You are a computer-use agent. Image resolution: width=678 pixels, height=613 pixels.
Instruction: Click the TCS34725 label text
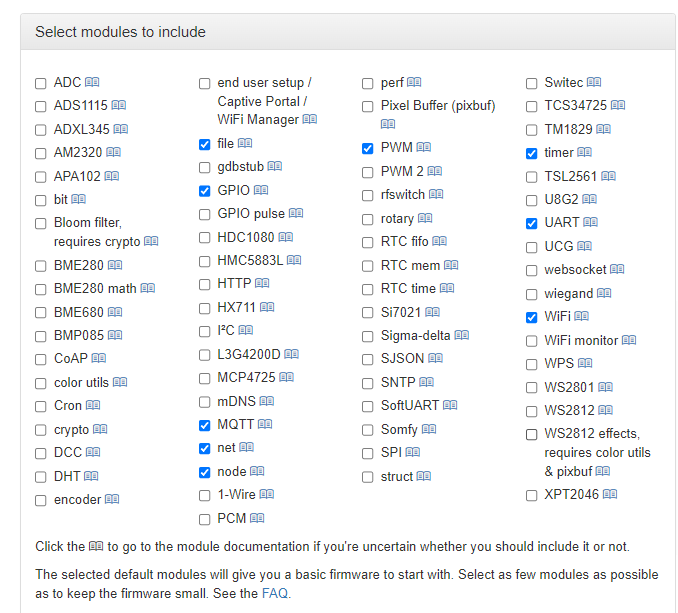576,105
